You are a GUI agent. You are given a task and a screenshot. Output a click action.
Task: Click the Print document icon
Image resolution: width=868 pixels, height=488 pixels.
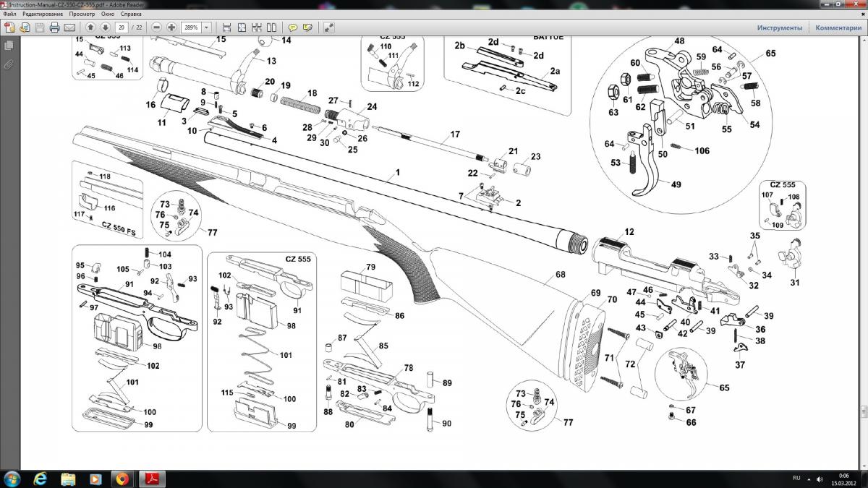click(x=54, y=27)
